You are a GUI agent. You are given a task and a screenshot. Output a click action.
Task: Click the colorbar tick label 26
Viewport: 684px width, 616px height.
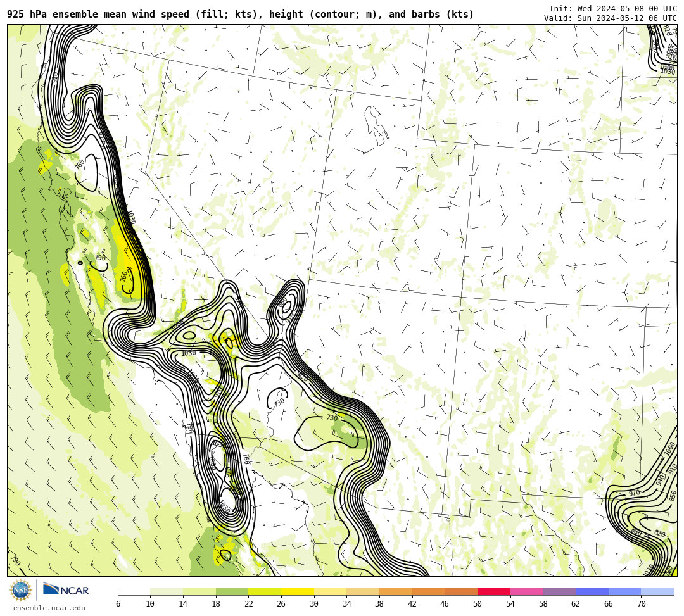[x=281, y=604]
